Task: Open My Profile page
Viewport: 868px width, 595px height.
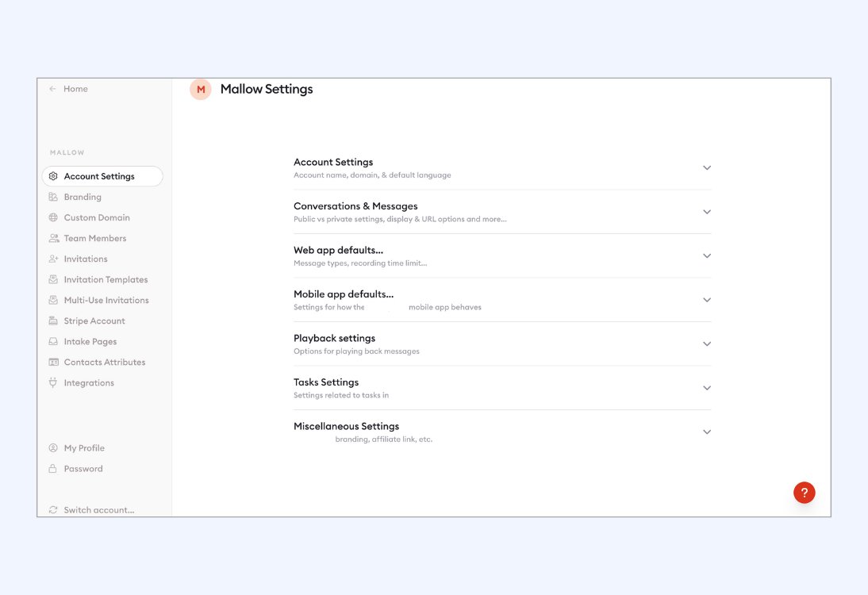Action: pyautogui.click(x=84, y=448)
